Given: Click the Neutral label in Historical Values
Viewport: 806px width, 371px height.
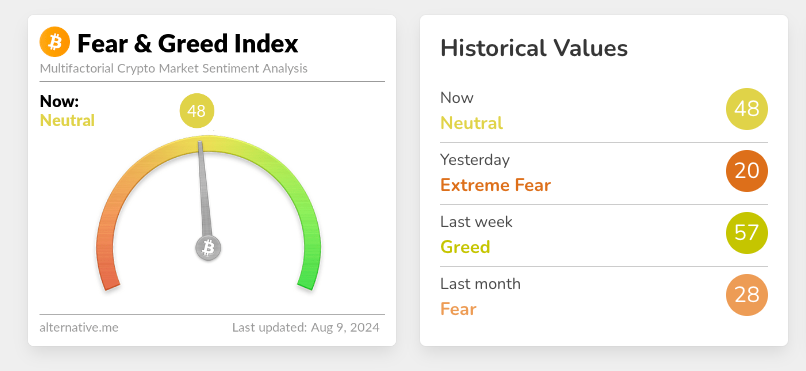Looking at the screenshot, I should point(471,123).
